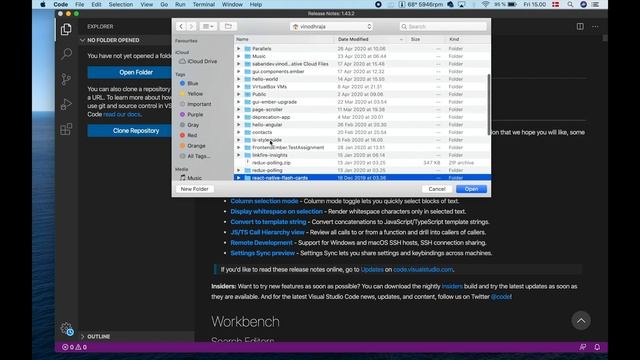Click the Open Folder button

tap(129, 72)
